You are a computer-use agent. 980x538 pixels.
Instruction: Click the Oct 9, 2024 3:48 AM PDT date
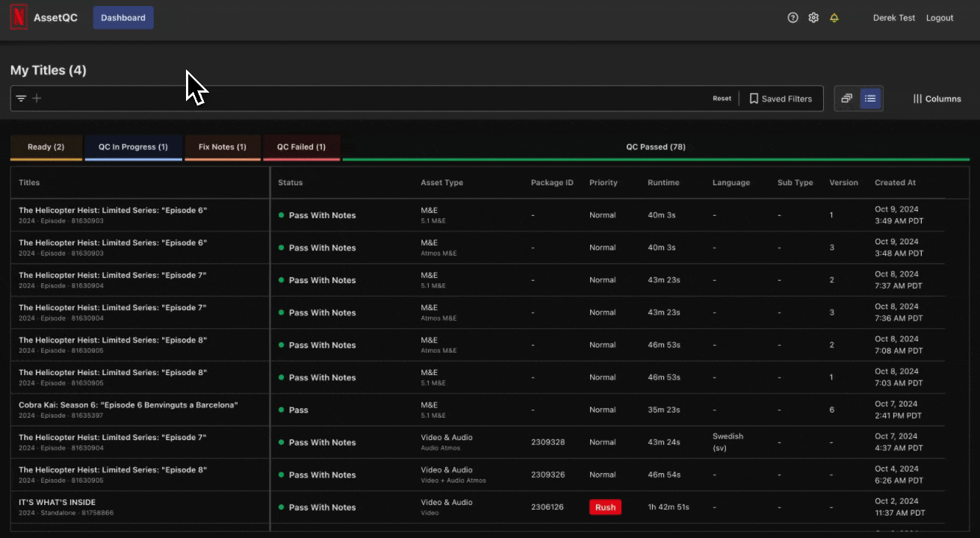899,247
